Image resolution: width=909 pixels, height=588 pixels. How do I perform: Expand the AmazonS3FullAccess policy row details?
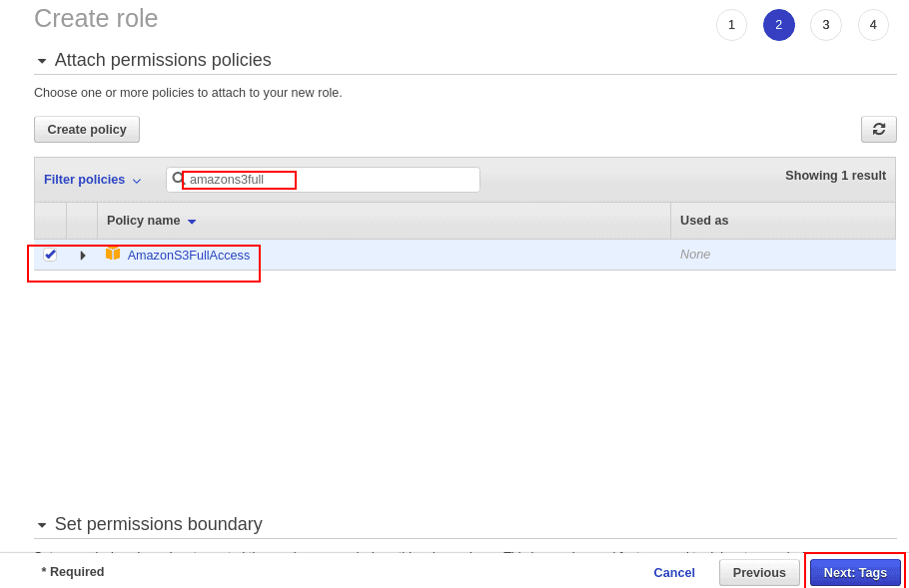coord(83,255)
